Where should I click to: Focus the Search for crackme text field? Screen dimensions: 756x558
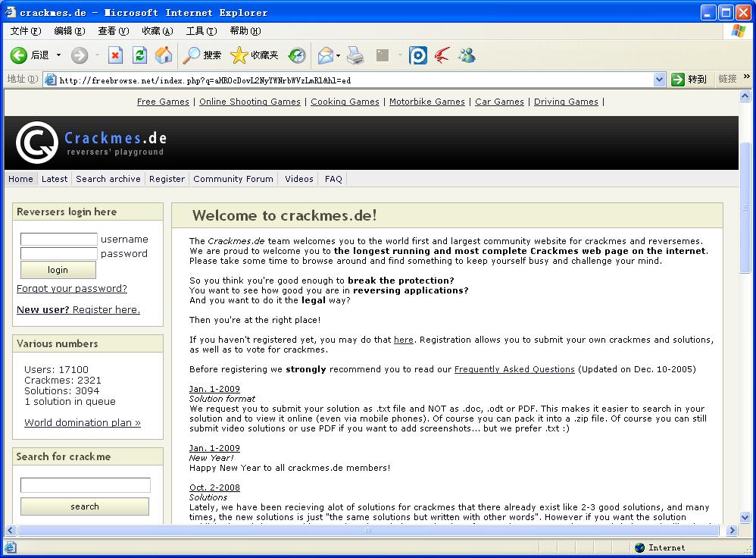coord(86,485)
